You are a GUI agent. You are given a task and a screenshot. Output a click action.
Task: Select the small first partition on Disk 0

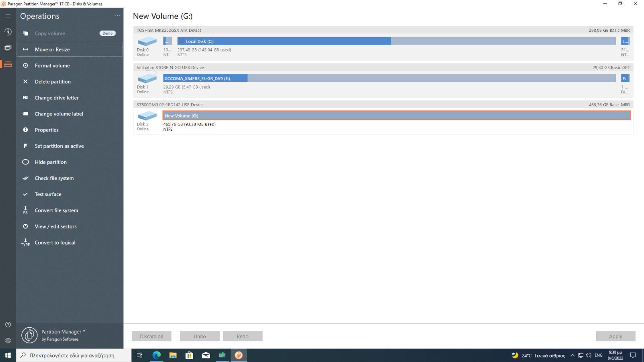point(167,41)
